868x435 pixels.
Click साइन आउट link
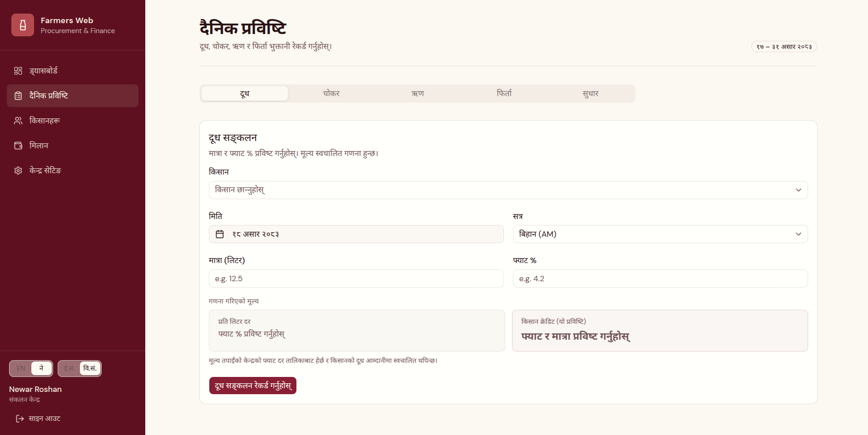[38, 419]
